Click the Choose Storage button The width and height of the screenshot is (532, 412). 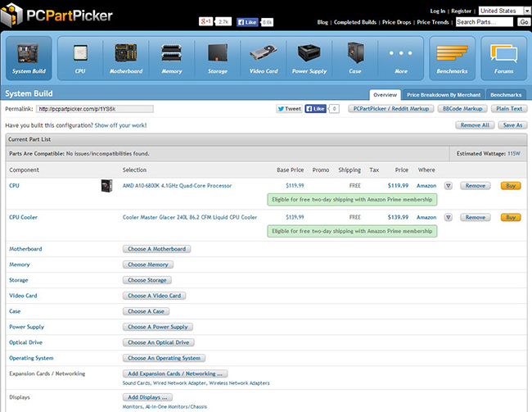[x=147, y=280]
